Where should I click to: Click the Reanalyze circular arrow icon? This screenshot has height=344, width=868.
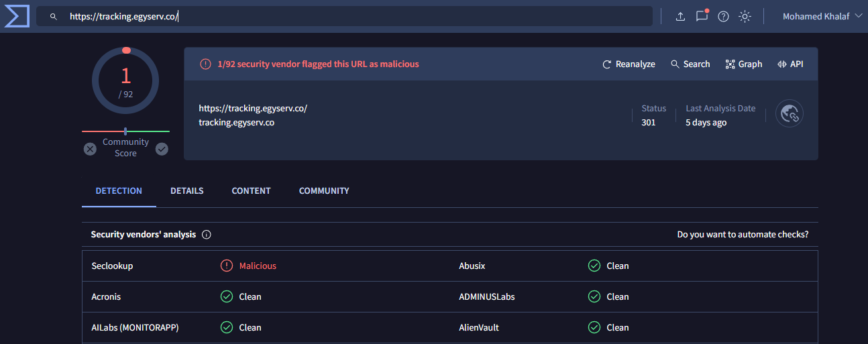[607, 64]
